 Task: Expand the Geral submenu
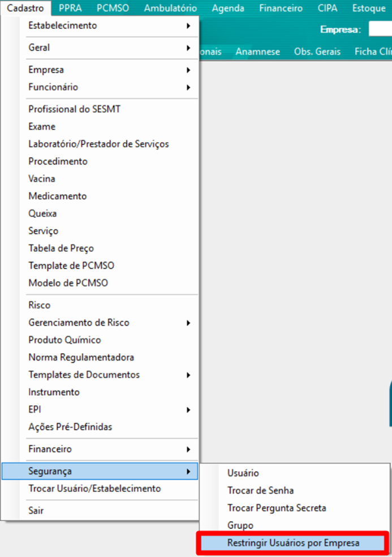tap(100, 48)
